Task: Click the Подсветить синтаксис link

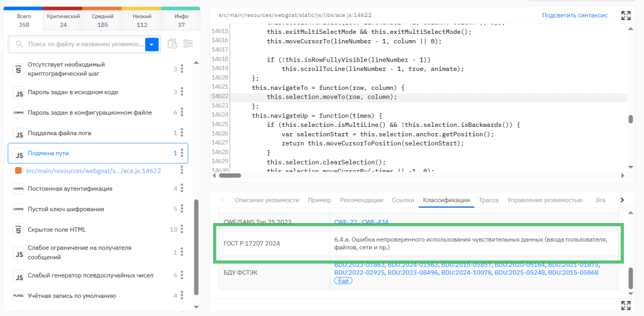Action: pos(575,15)
